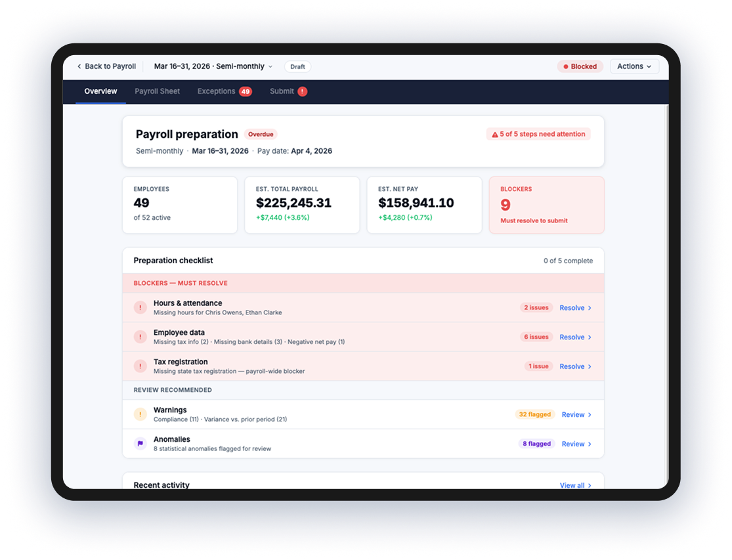
Task: Switch to the Payroll Sheet tab
Action: 158,91
